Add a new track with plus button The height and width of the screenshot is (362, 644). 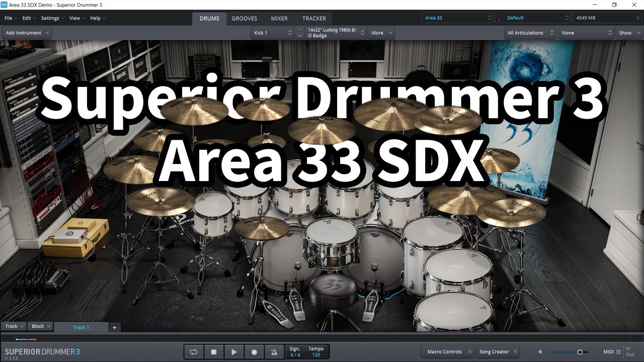tap(114, 327)
